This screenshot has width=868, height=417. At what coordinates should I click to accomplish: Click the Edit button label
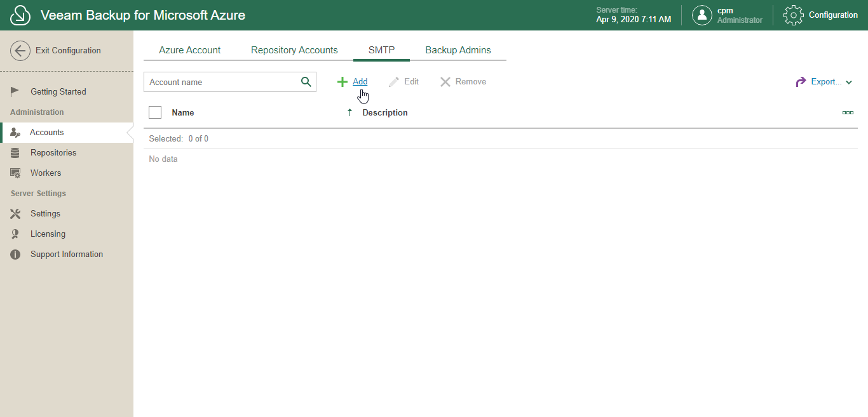[x=411, y=82]
